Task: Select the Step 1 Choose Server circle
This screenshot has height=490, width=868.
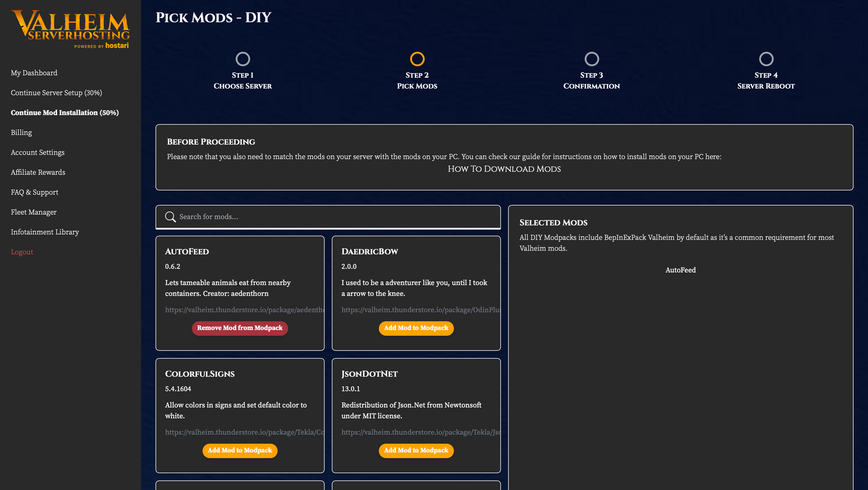Action: (242, 59)
